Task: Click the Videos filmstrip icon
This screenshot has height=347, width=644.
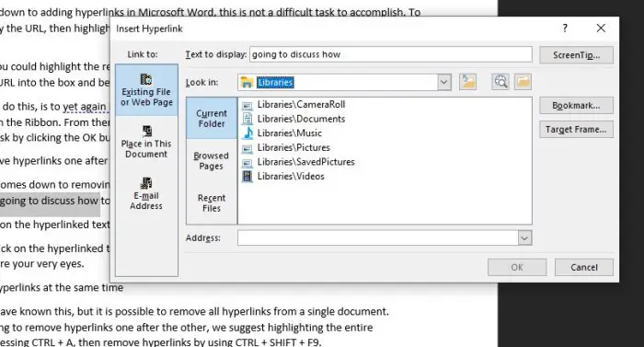Action: pyautogui.click(x=247, y=177)
